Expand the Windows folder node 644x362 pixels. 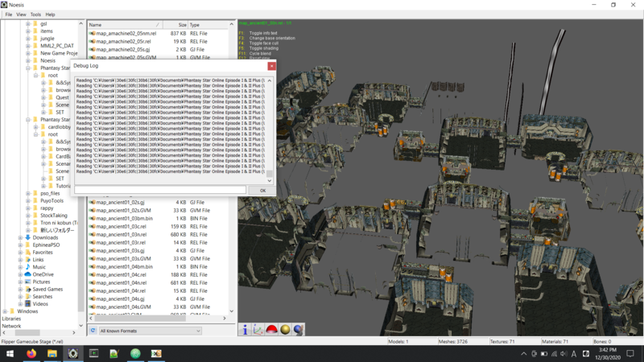(x=5, y=311)
